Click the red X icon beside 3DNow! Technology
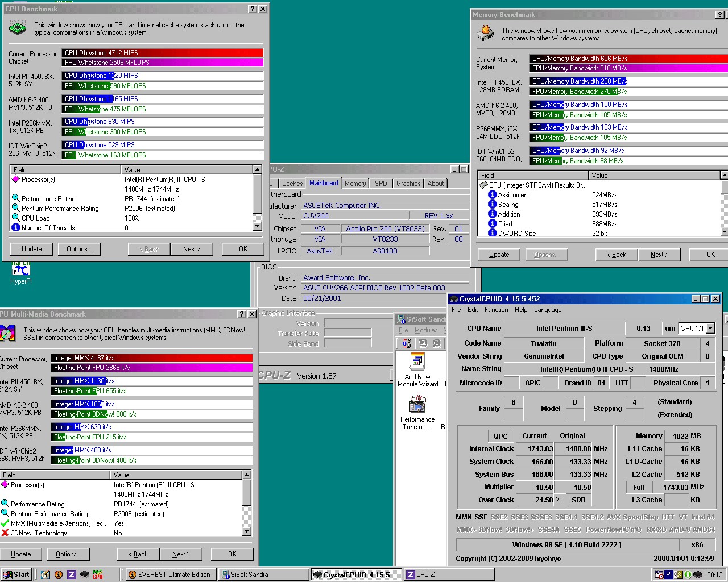 [5, 533]
